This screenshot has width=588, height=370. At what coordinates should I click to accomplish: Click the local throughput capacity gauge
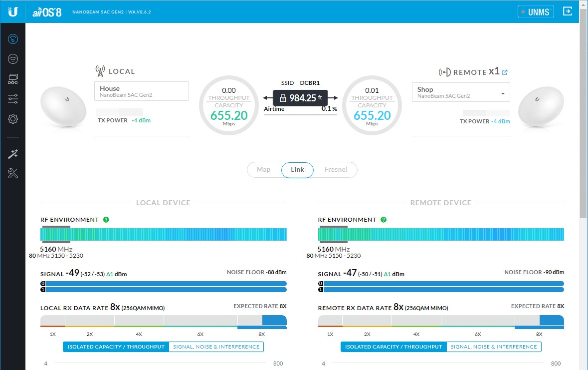pyautogui.click(x=229, y=105)
